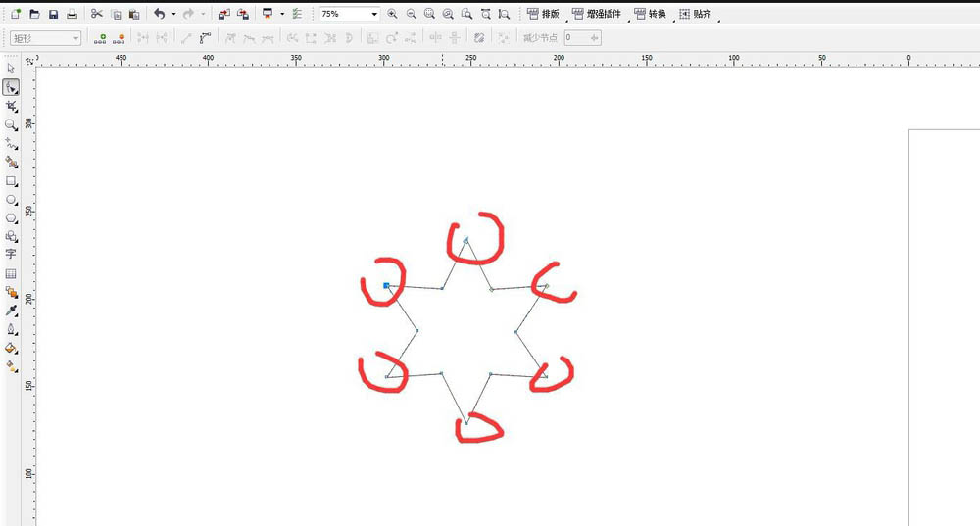
Task: Click the 减少节点 button
Action: point(540,38)
